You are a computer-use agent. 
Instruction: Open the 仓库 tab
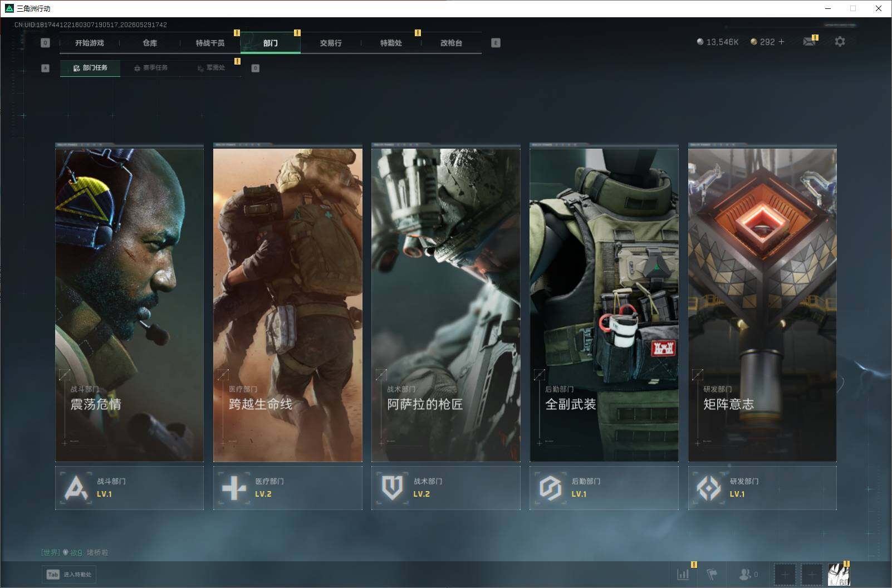[150, 43]
